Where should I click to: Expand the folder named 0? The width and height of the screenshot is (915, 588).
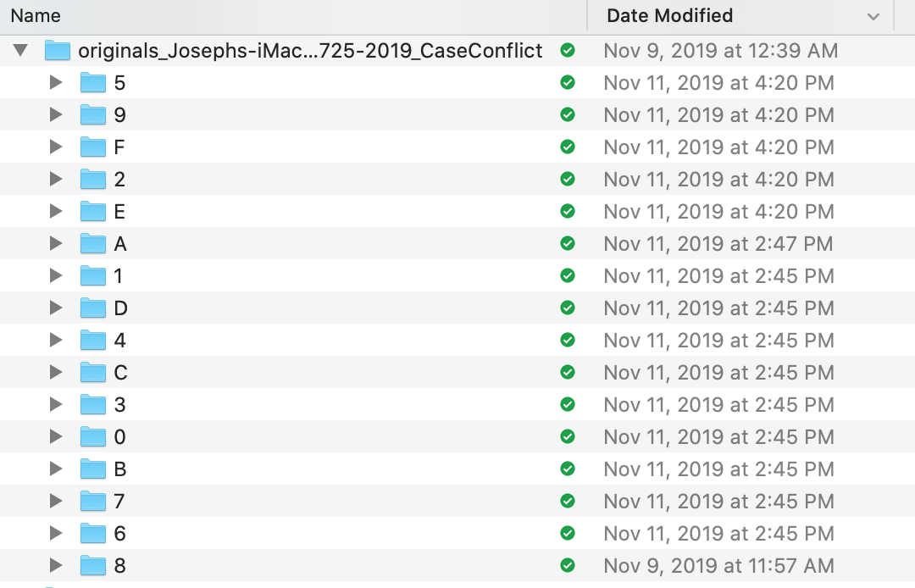click(x=56, y=437)
